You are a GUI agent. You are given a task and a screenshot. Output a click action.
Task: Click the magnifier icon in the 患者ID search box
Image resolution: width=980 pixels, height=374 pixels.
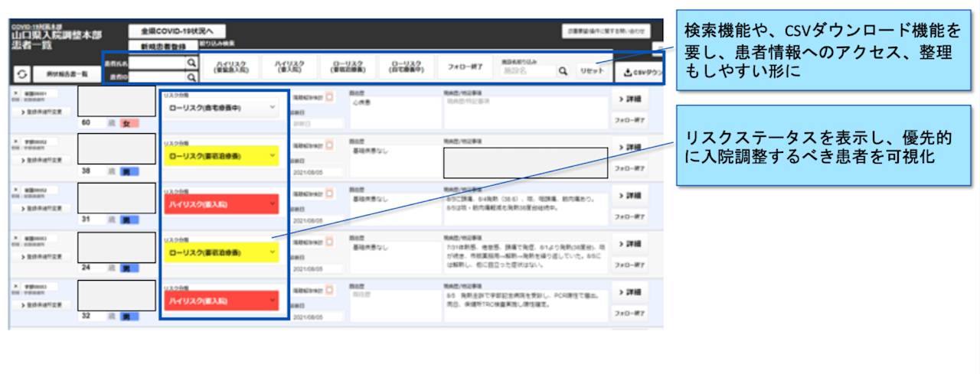pos(191,76)
